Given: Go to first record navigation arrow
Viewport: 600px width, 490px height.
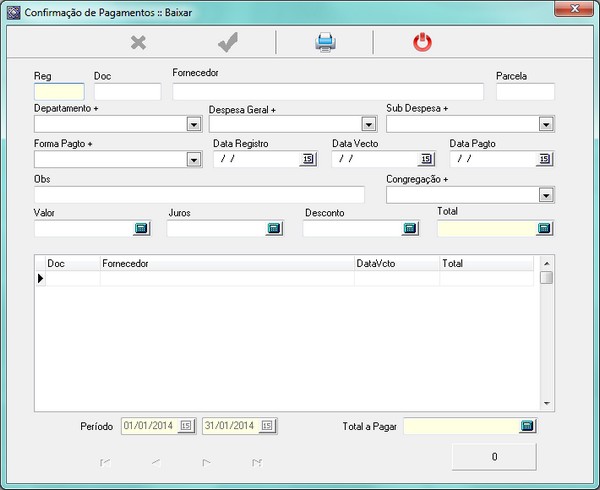Looking at the screenshot, I should [x=105, y=463].
